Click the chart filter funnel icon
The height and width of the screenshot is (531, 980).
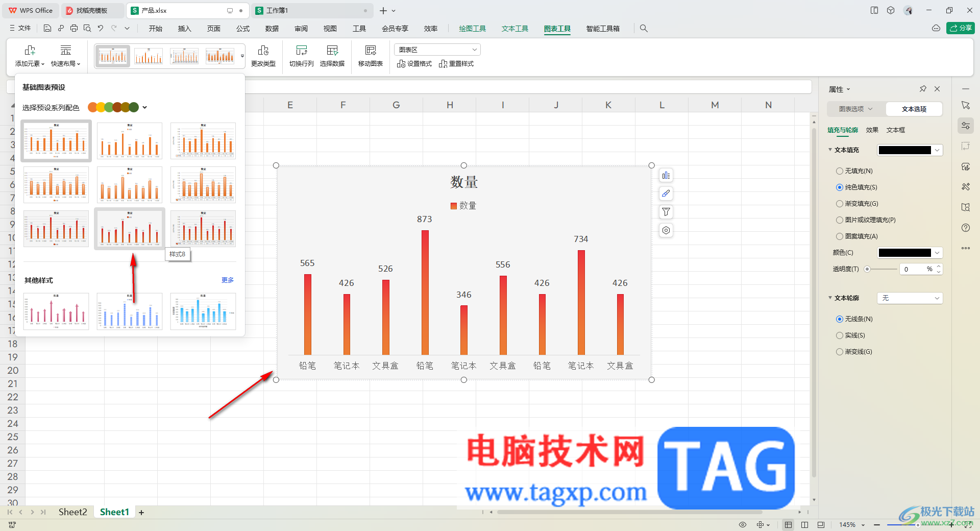click(666, 212)
